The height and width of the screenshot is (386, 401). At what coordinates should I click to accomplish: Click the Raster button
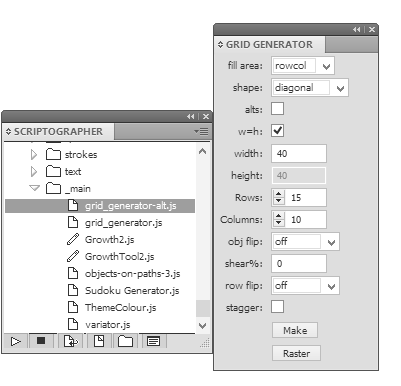click(x=296, y=353)
